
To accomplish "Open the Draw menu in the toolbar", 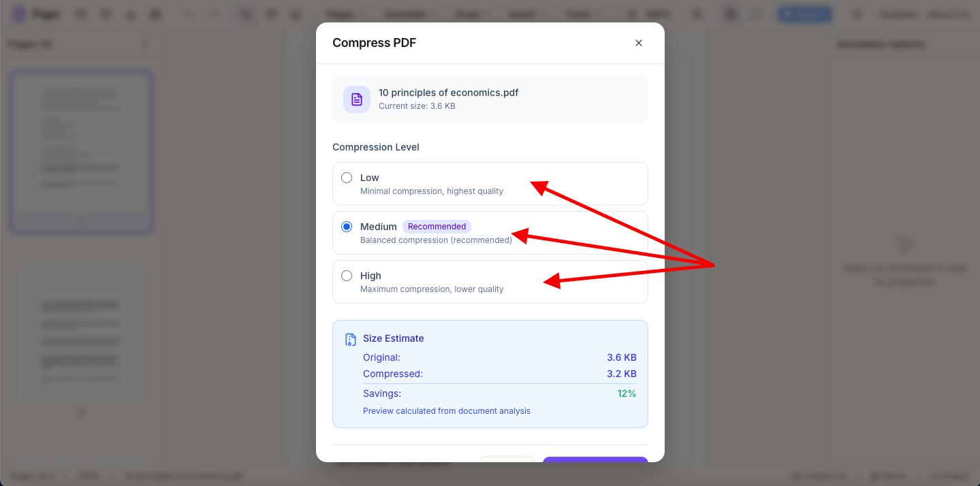I will (471, 14).
